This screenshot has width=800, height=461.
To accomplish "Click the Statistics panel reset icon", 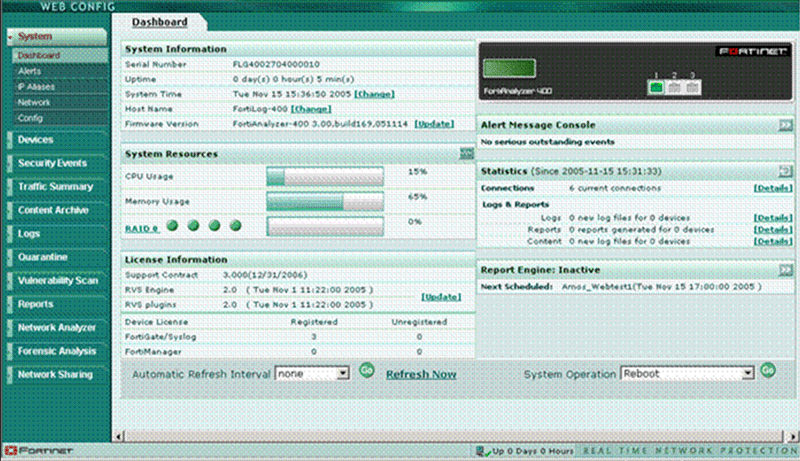I will pyautogui.click(x=785, y=171).
